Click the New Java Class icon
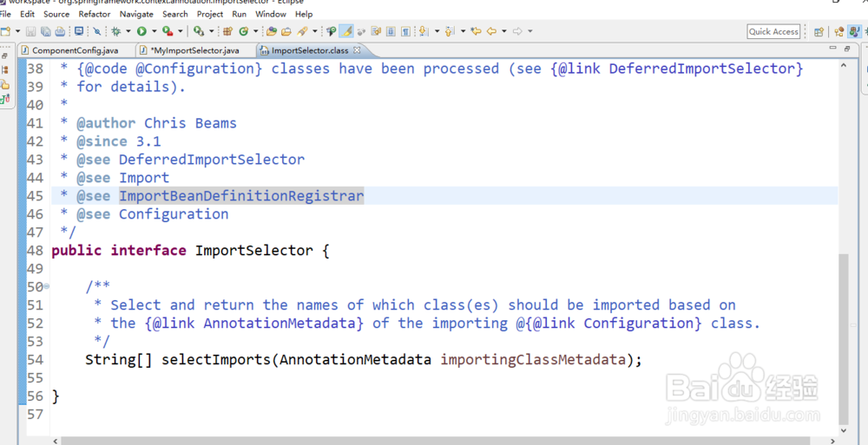Image resolution: width=868 pixels, height=445 pixels. click(x=244, y=31)
